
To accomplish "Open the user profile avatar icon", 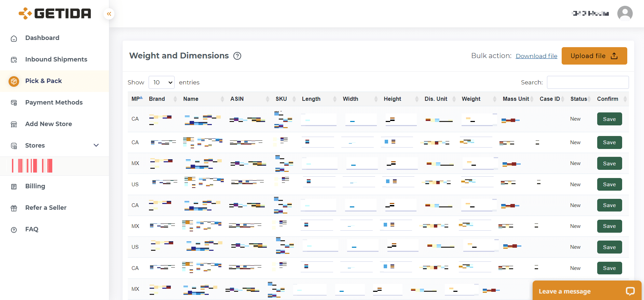I will click(x=625, y=14).
